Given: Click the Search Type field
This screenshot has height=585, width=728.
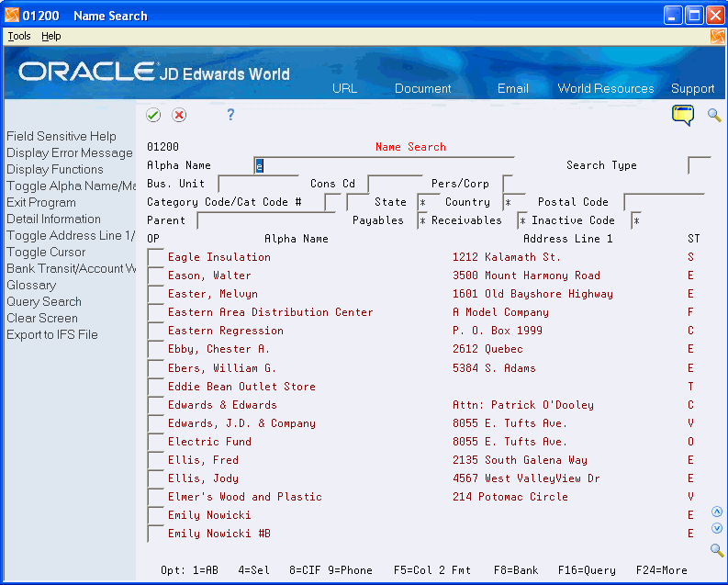Looking at the screenshot, I should 700,165.
